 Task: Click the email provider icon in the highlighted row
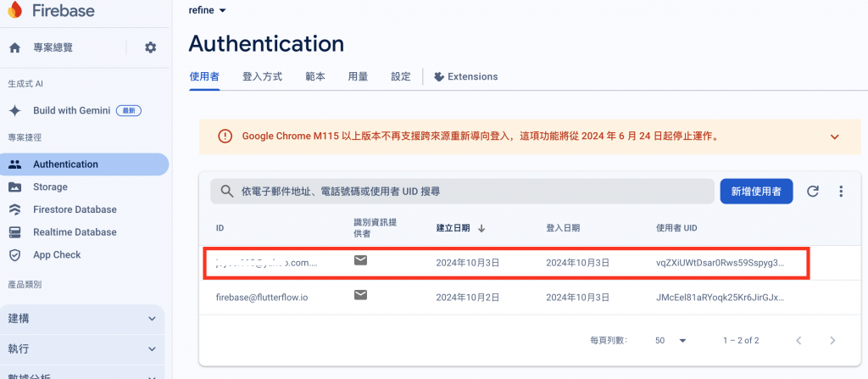coord(360,260)
